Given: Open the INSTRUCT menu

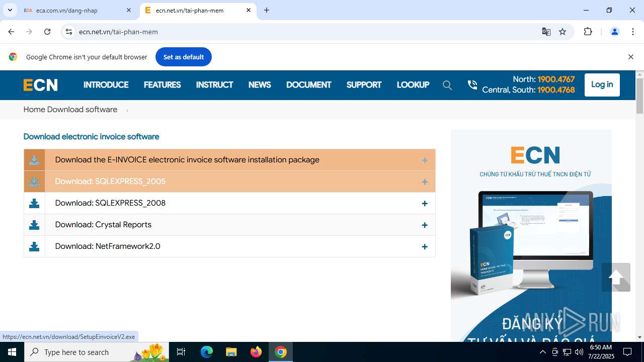Looking at the screenshot, I should tap(214, 85).
